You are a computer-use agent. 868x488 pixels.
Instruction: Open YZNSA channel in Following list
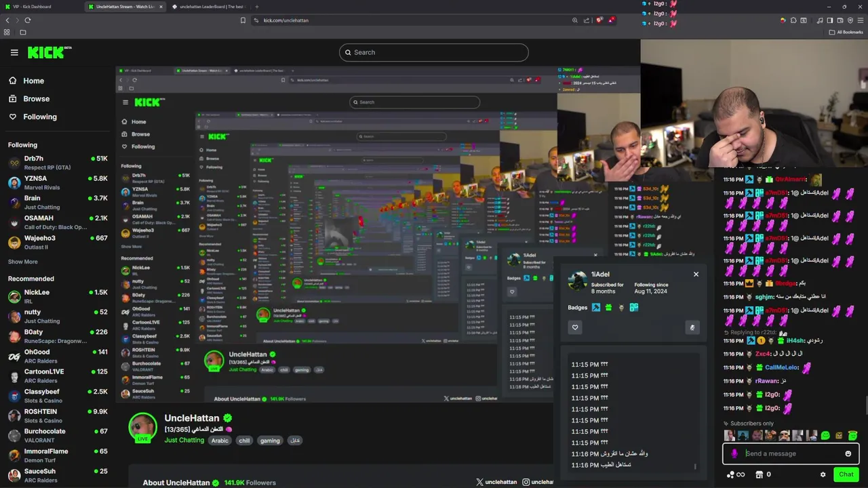[x=58, y=182]
